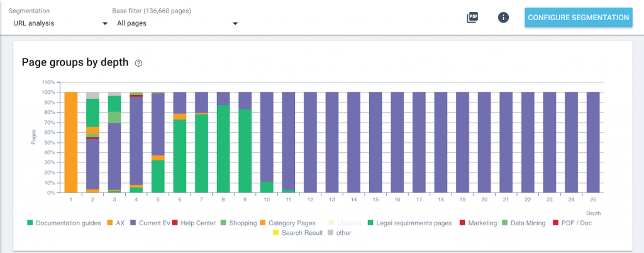Click the Pages y-axis title
The width and height of the screenshot is (644, 253).
[x=34, y=137]
